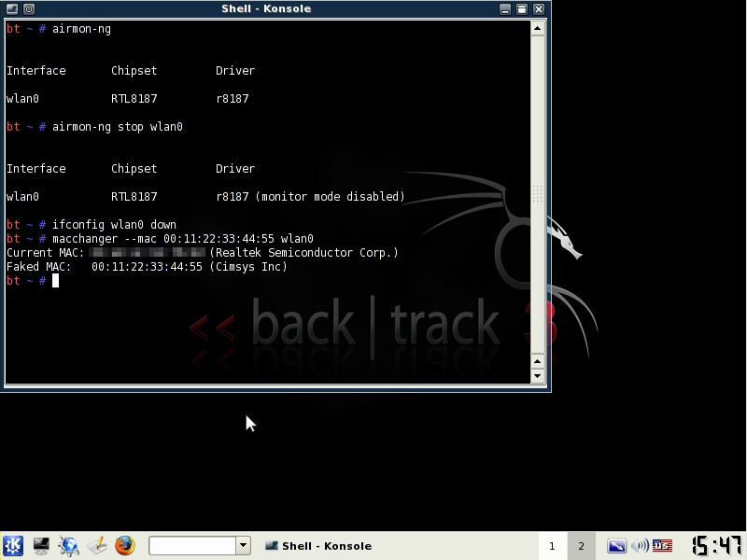Viewport: 747px width, 560px height.
Task: Close the Shell - Konsole window
Action: point(539,9)
